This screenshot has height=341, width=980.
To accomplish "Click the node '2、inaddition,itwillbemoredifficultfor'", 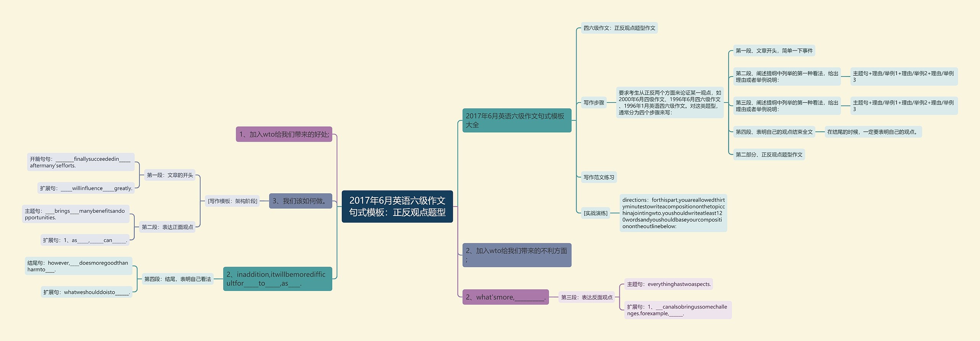I will pos(278,279).
